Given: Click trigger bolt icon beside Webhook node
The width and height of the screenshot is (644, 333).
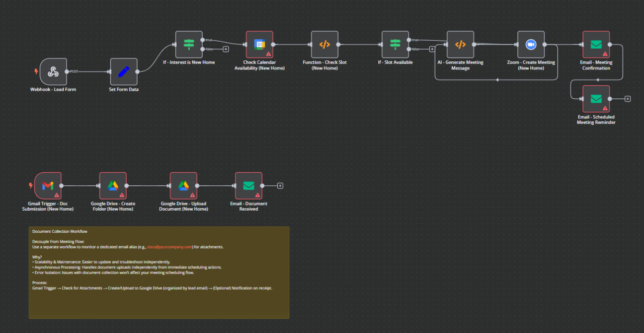Looking at the screenshot, I should (x=36, y=72).
